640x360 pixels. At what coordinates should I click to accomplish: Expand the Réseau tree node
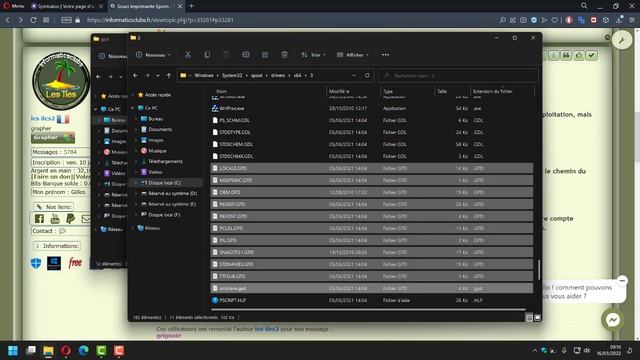132,228
